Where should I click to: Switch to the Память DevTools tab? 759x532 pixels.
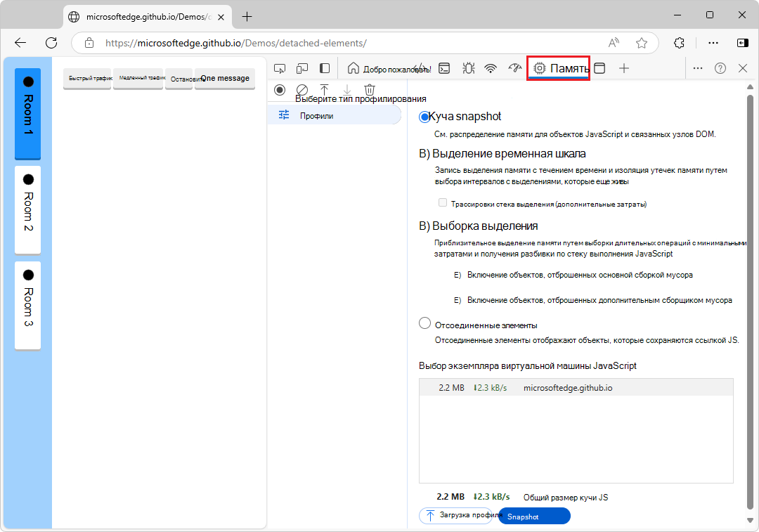(x=558, y=68)
